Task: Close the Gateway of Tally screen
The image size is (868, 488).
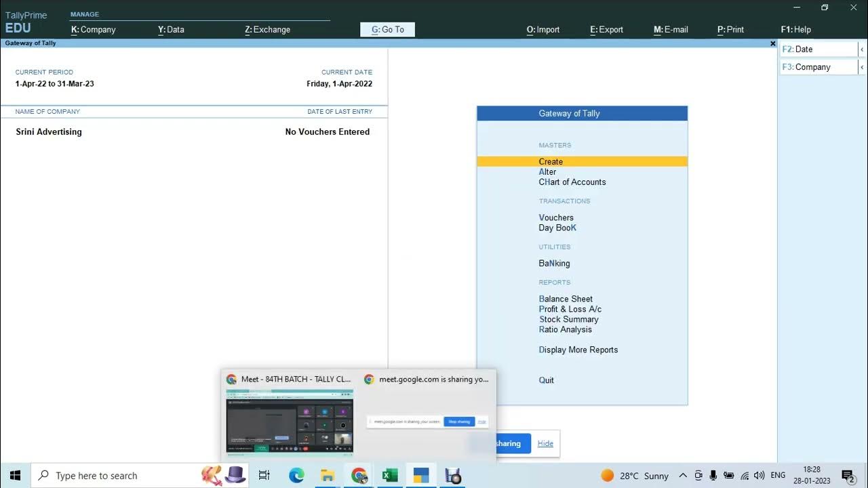Action: click(x=772, y=43)
